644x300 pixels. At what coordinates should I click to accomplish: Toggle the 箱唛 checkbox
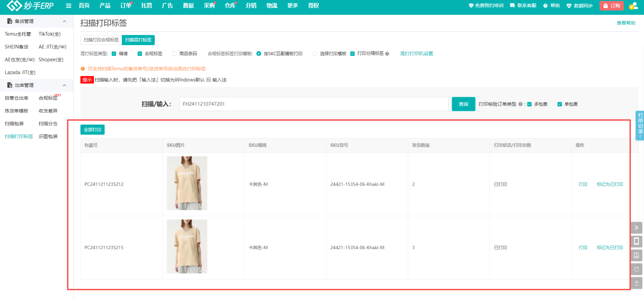(114, 54)
